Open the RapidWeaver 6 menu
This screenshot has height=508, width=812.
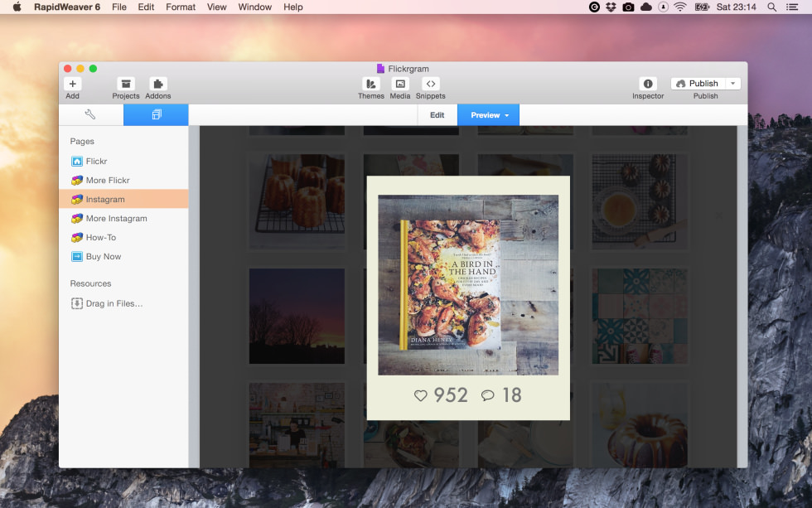point(67,7)
